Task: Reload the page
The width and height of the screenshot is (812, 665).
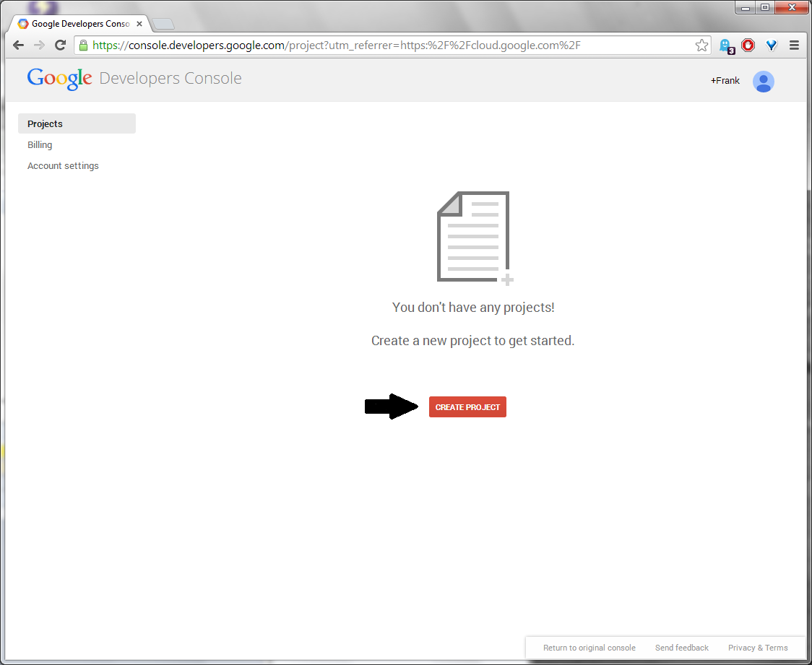Action: coord(60,45)
